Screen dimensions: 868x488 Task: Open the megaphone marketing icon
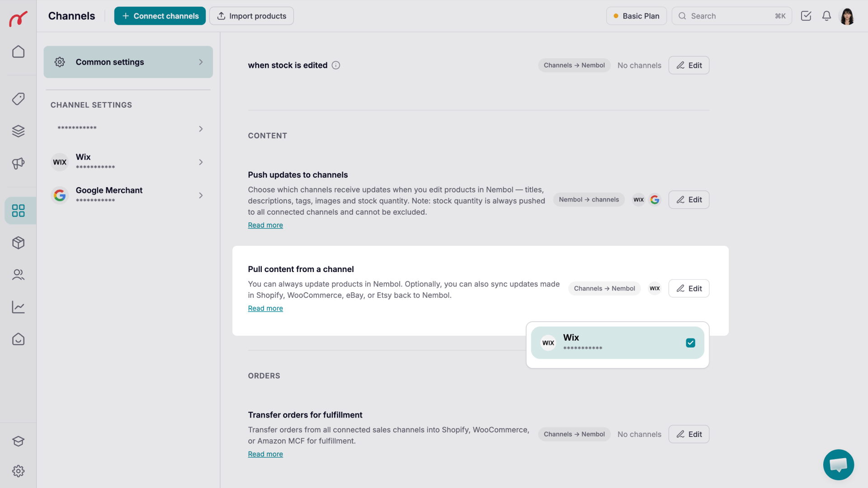coord(18,163)
